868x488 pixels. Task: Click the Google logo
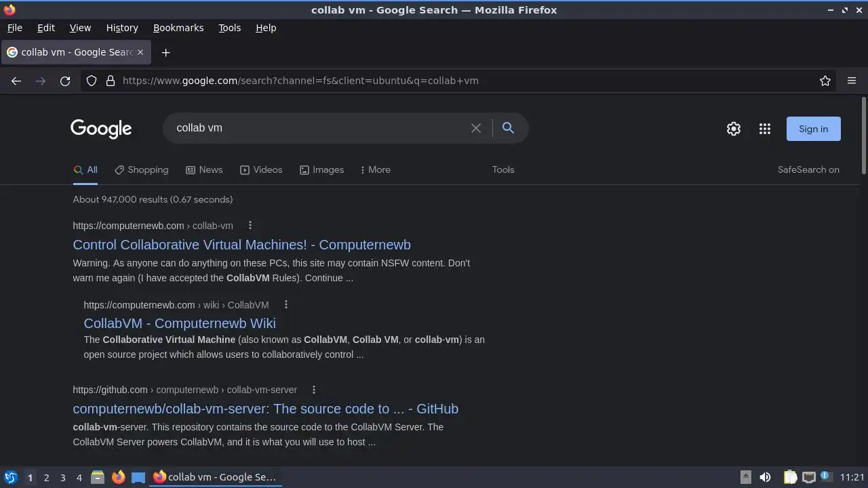[101, 128]
